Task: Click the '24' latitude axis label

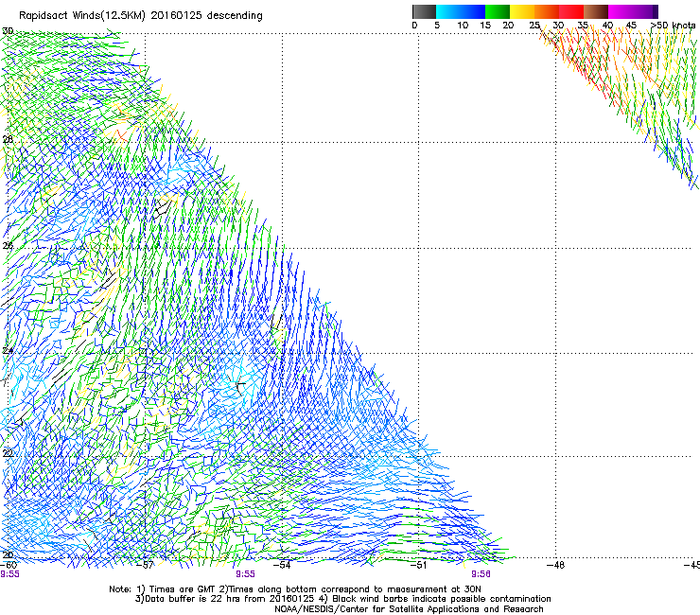Action: pyautogui.click(x=8, y=351)
